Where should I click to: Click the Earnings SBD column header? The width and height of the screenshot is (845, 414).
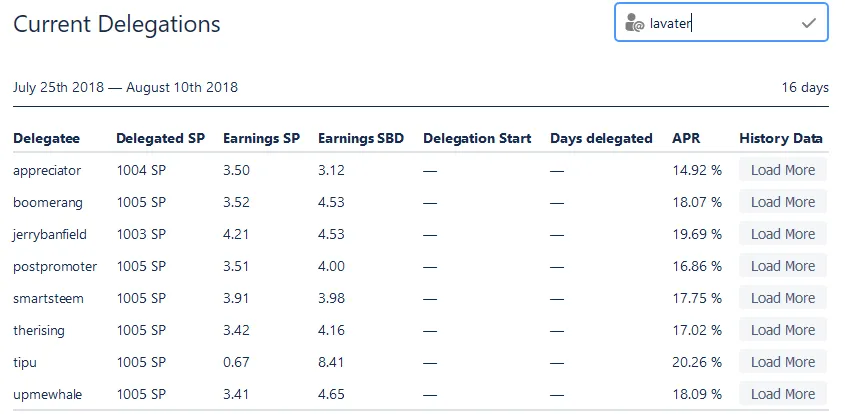click(x=361, y=139)
